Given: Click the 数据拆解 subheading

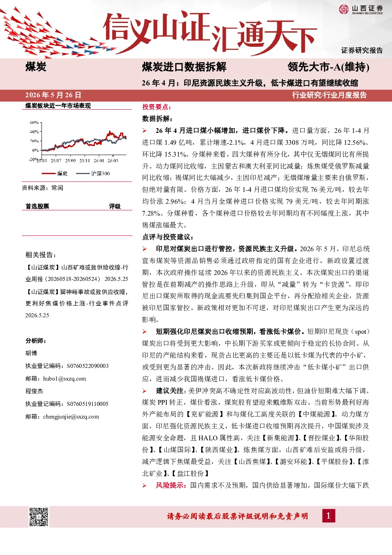Looking at the screenshot, I should point(157,119).
